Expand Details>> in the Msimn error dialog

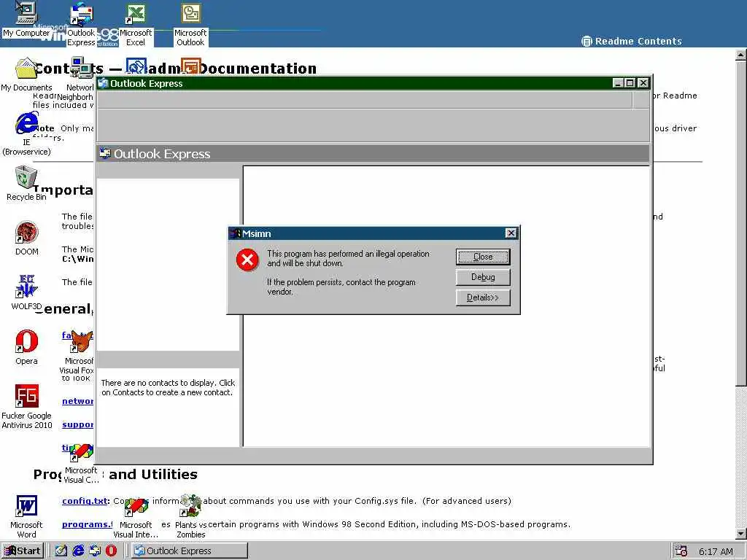coord(483,297)
